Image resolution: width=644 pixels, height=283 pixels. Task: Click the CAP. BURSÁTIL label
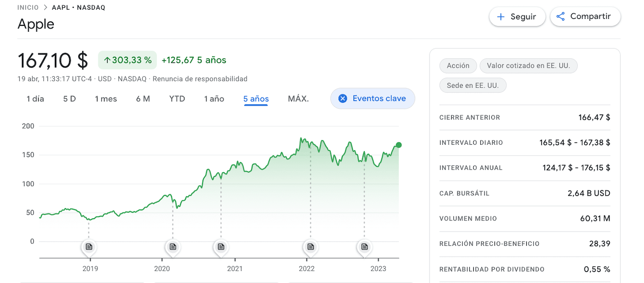[x=465, y=193]
